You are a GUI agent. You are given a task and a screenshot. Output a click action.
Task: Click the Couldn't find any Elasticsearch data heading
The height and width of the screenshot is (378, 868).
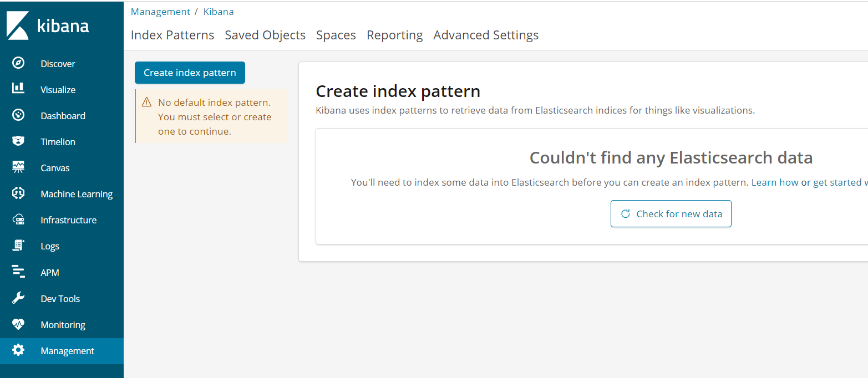pyautogui.click(x=671, y=158)
